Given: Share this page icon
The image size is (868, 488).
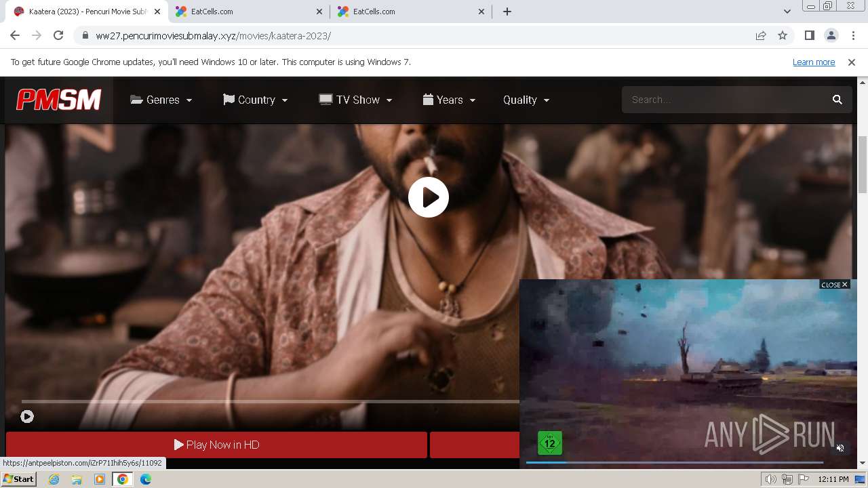Looking at the screenshot, I should [x=761, y=36].
